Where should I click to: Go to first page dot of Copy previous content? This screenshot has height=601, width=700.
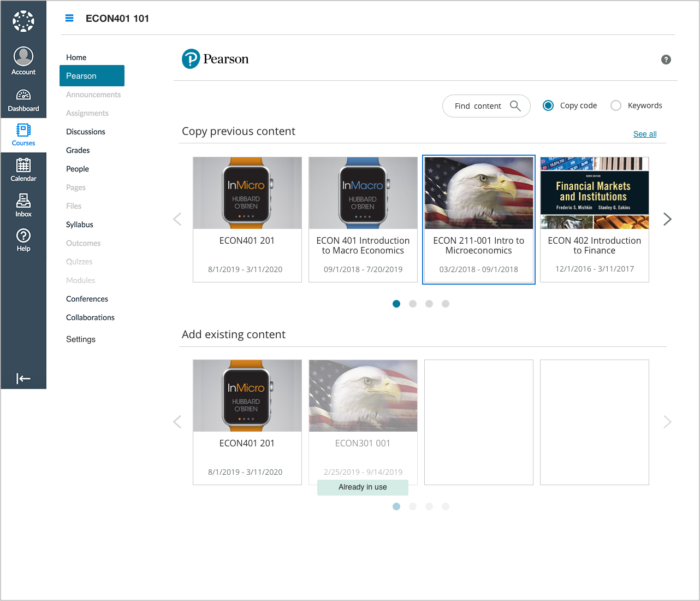point(396,304)
